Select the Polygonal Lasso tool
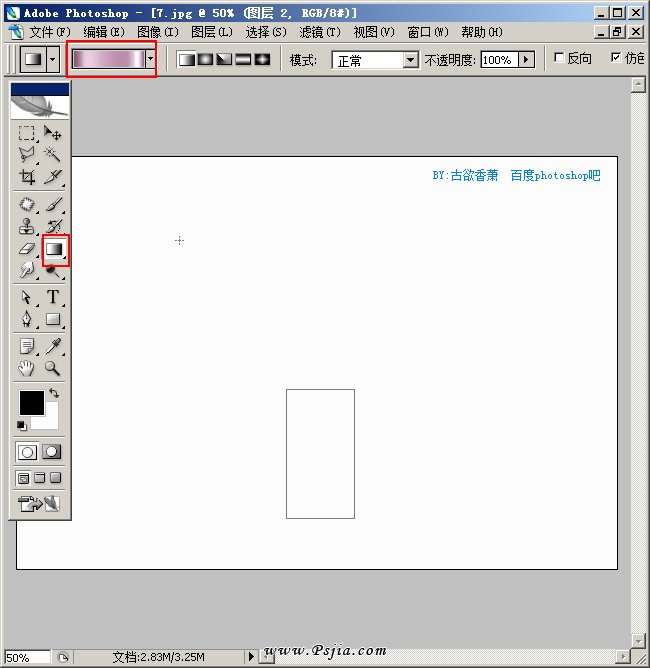This screenshot has width=650, height=668. 26,154
